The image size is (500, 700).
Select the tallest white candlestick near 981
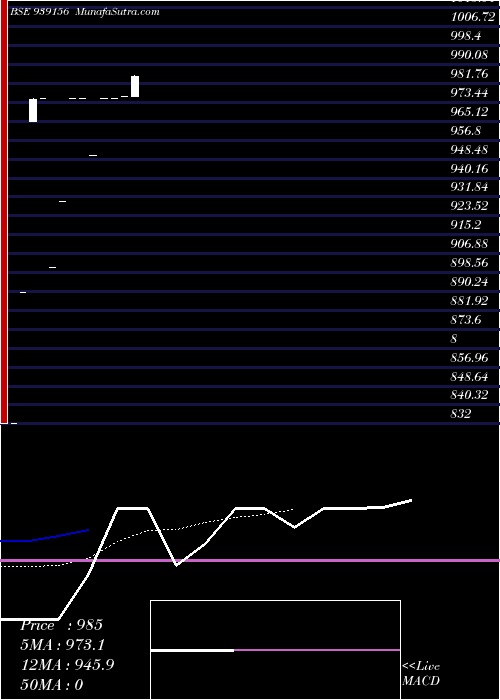[x=135, y=86]
